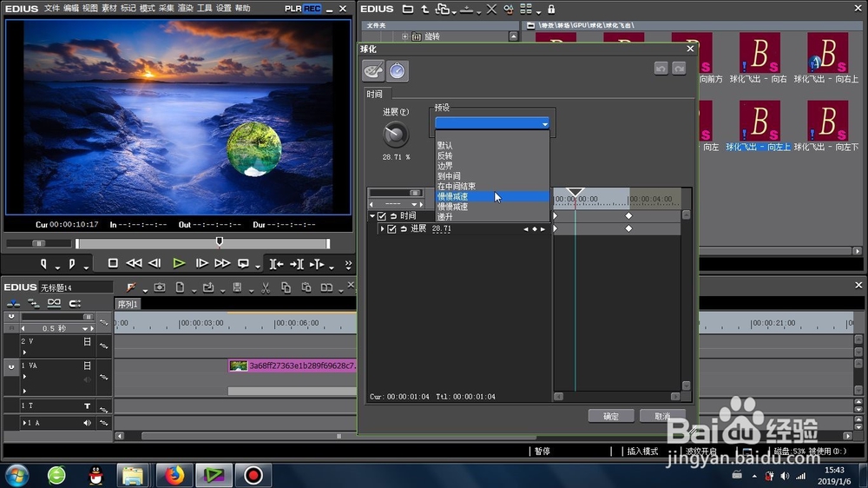Viewport: 868px width, 488px height.
Task: Open timeline scale 0.5 秒 dropdown
Action: point(85,328)
